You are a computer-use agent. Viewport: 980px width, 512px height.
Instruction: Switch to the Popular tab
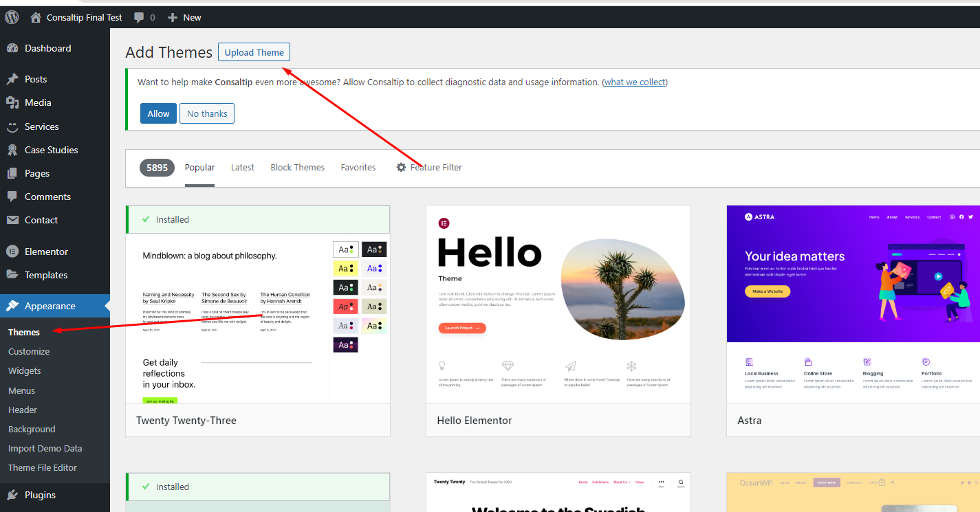point(200,167)
